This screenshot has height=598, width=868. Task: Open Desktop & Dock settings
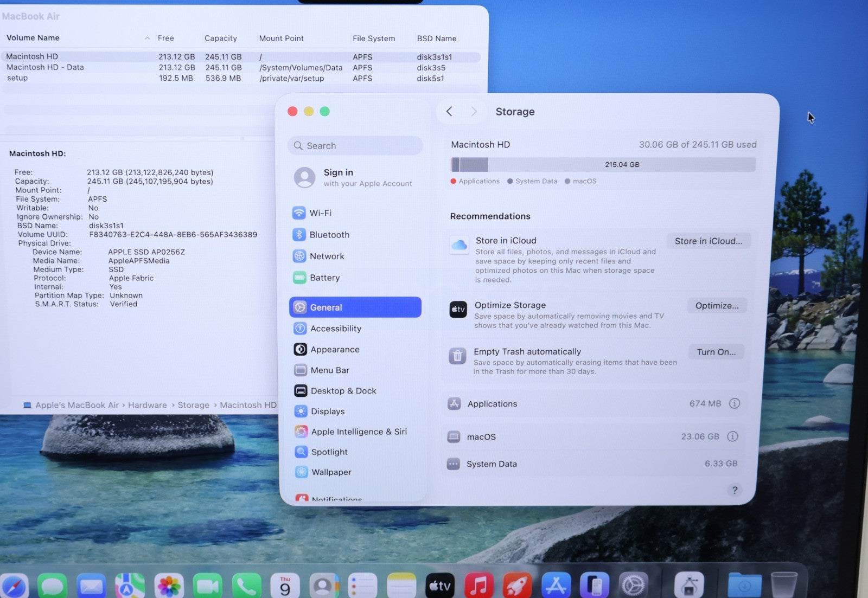click(343, 391)
